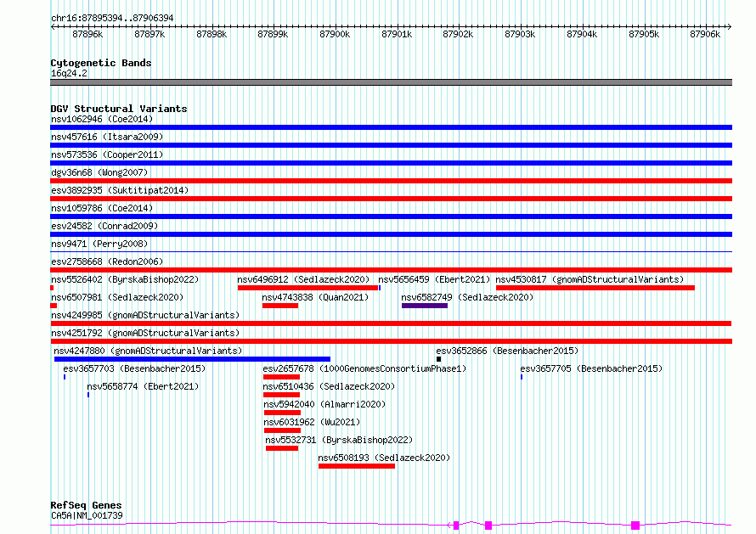Select the RefSeq Genes track title

point(86,505)
